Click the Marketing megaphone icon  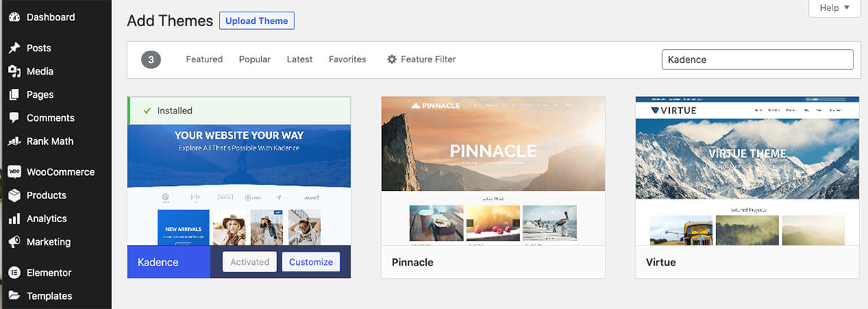(14, 242)
